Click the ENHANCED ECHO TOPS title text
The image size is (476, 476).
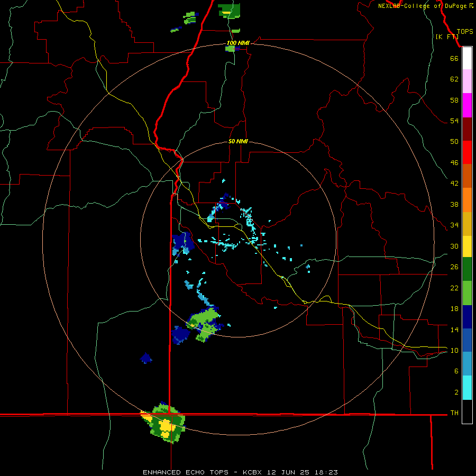click(186, 472)
